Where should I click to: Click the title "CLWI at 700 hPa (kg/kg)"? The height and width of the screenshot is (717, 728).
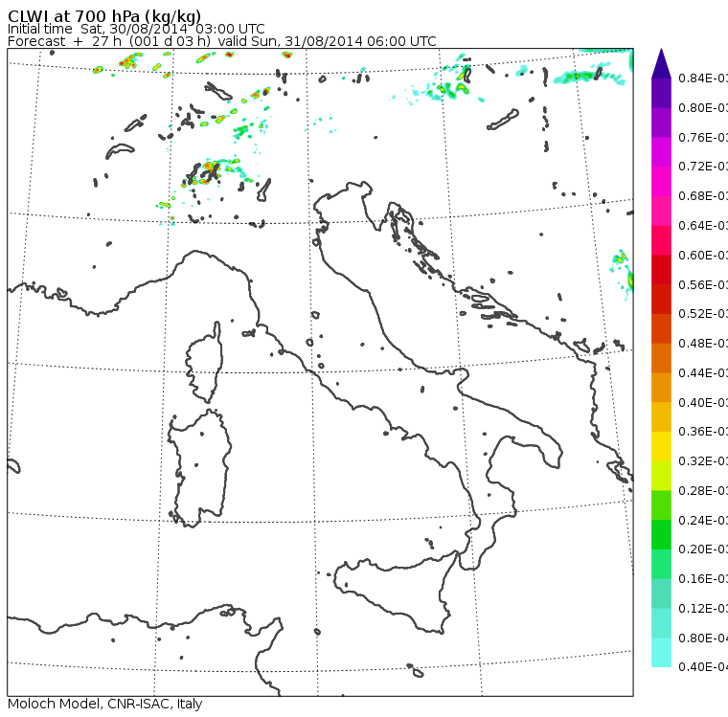coord(104,16)
